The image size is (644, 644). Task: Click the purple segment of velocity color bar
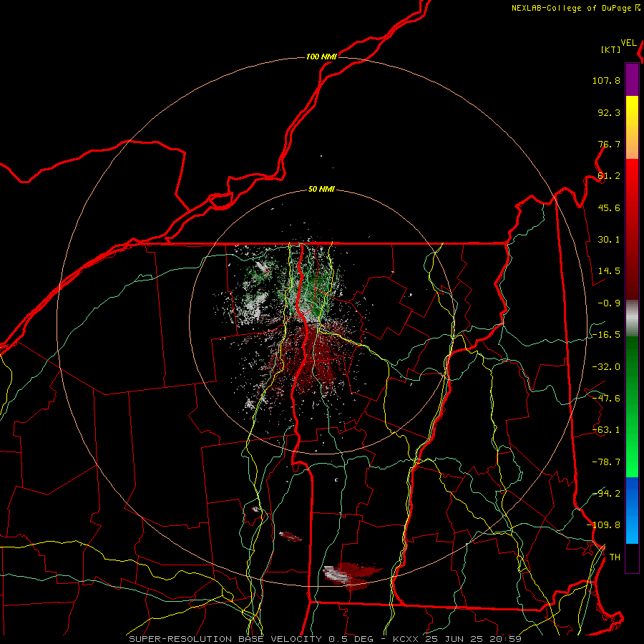(x=632, y=79)
